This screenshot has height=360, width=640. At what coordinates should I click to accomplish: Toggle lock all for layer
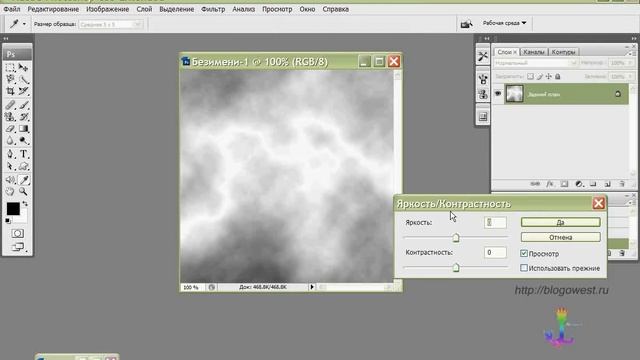click(x=558, y=76)
